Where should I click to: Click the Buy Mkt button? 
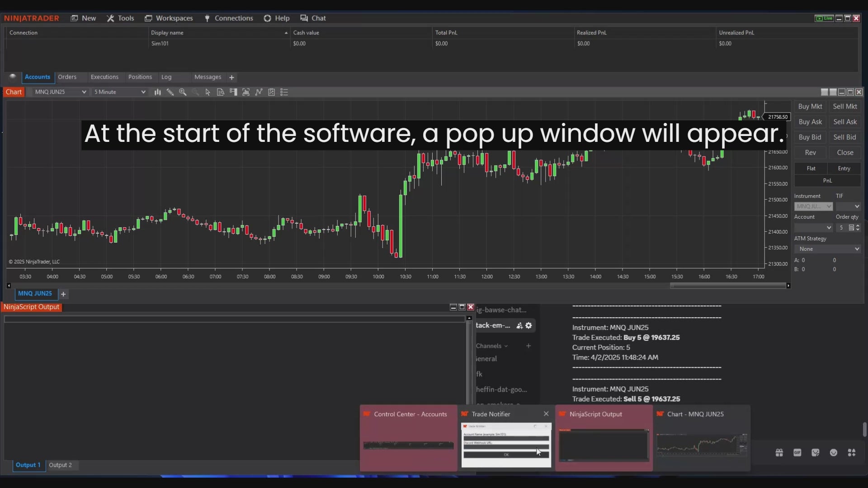(810, 107)
